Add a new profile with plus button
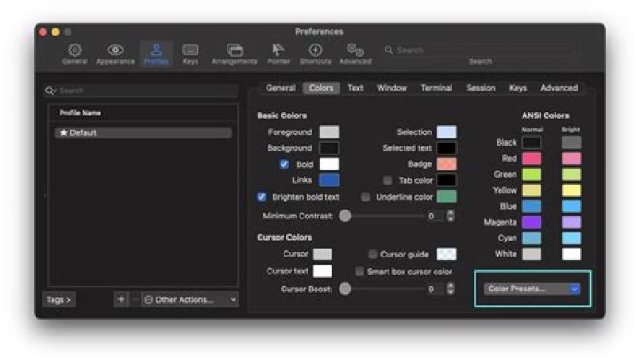Image resolution: width=640 pixels, height=364 pixels. (x=121, y=299)
